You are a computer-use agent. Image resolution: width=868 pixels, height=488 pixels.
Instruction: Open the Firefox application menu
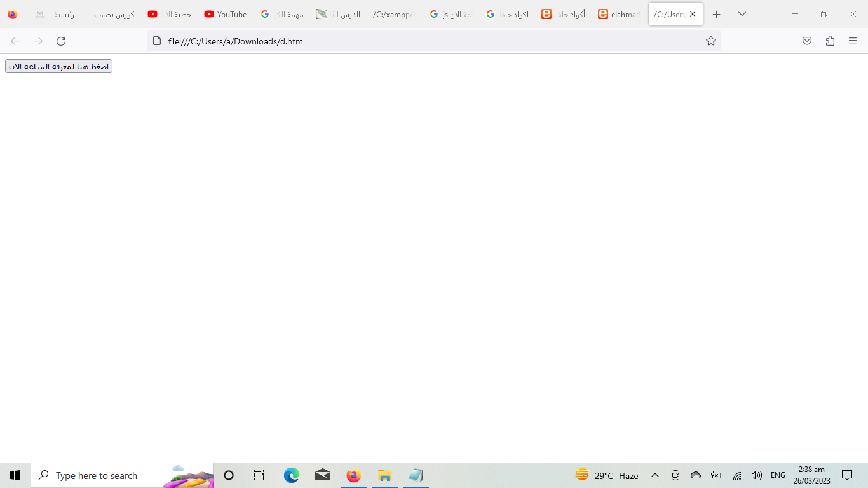[x=853, y=41]
